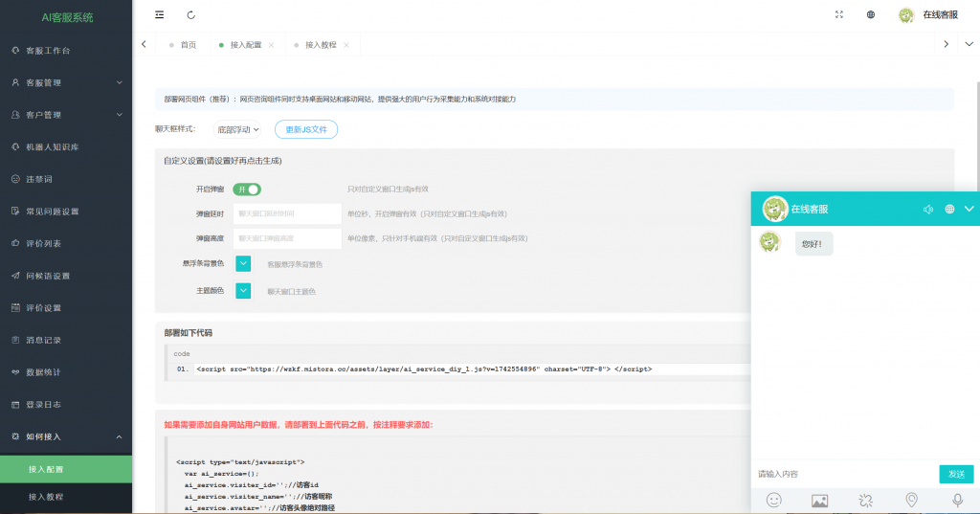Switch to the 接入教程 tab in tab bar

[321, 45]
